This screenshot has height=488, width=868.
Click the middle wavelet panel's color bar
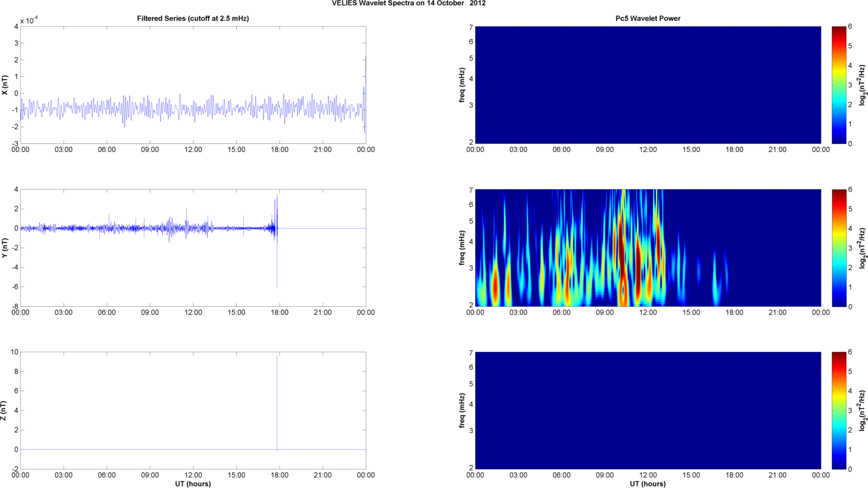[x=839, y=248]
